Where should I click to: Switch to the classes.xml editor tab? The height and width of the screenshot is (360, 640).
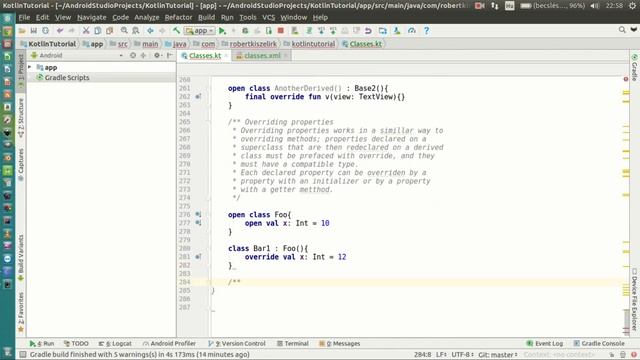click(262, 56)
